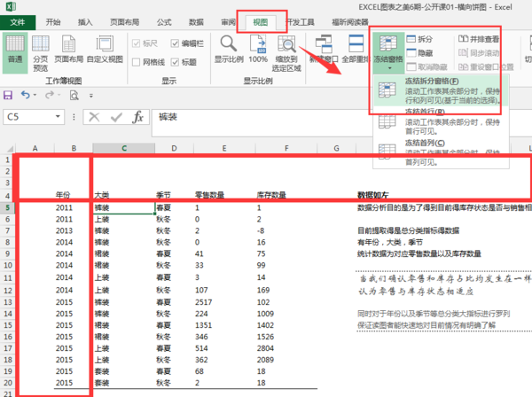The image size is (532, 397).
Task: Click 取消隐藏 unhide window
Action: click(x=426, y=66)
